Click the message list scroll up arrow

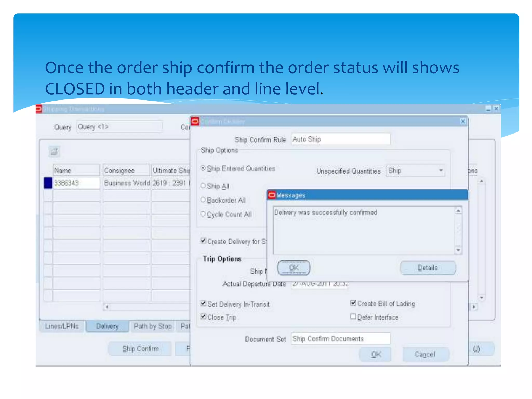point(458,211)
